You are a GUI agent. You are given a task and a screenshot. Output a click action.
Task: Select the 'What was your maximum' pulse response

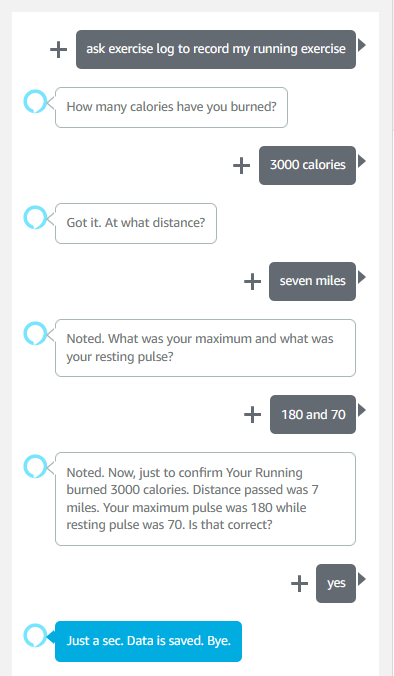(x=205, y=348)
